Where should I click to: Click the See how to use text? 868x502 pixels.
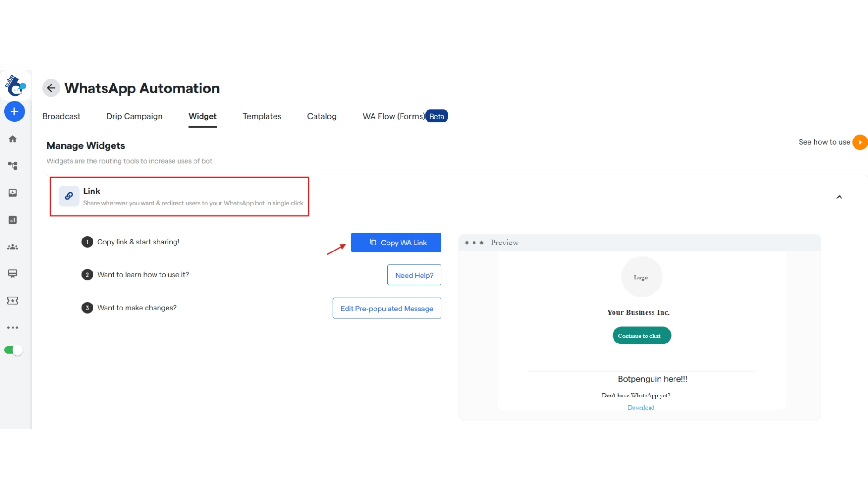(824, 142)
